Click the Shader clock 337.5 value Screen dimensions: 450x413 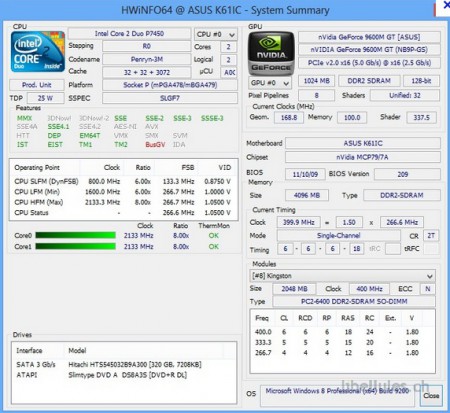421,118
